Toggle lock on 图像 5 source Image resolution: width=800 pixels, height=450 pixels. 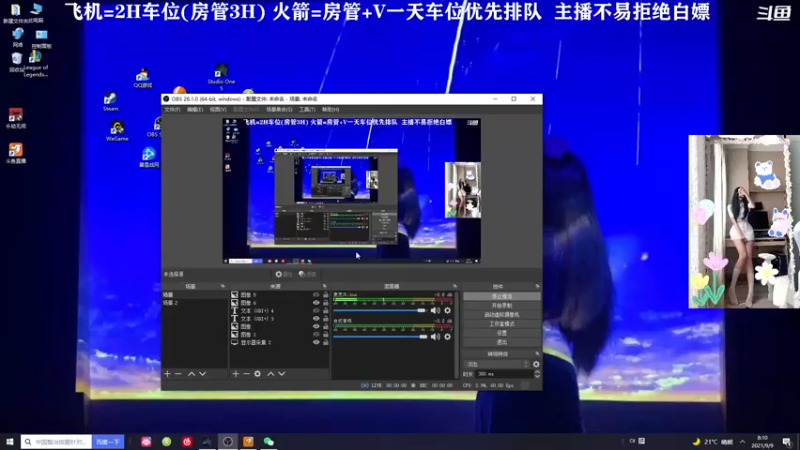pyautogui.click(x=326, y=295)
